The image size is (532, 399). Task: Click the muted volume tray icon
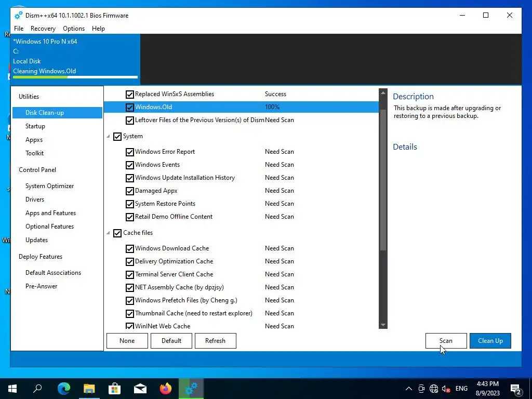coord(446,389)
